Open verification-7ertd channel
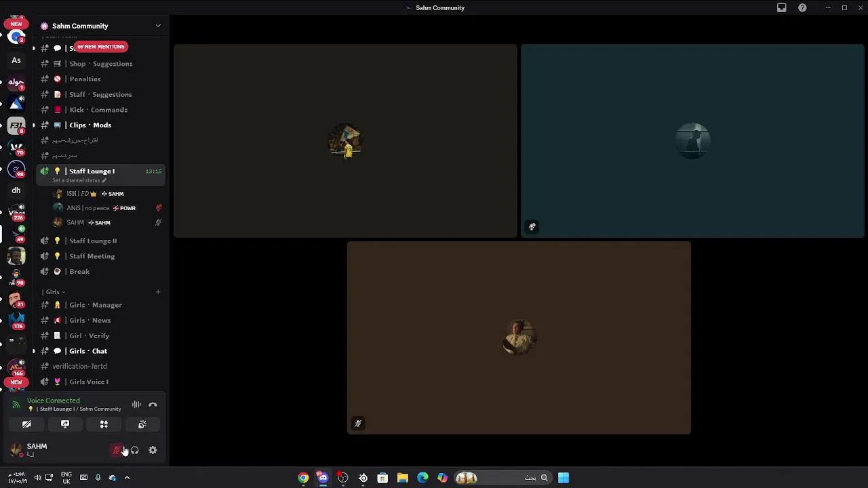 click(x=100, y=367)
